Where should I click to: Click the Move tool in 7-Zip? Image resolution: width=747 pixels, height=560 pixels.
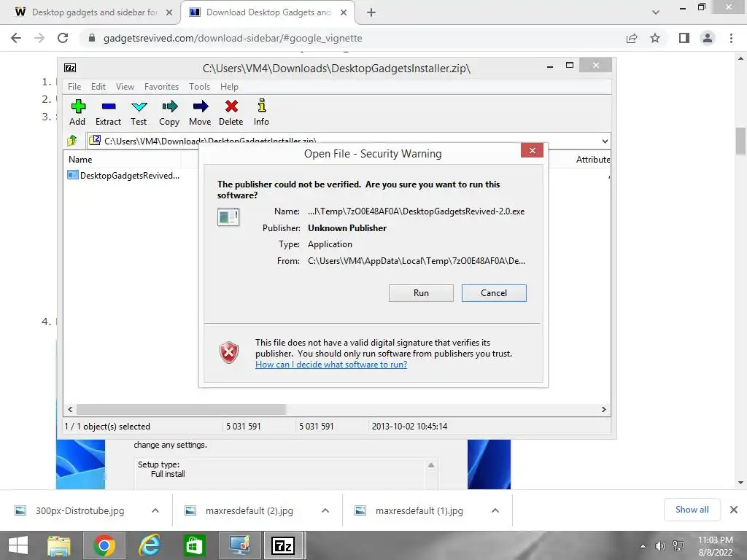coord(200,112)
